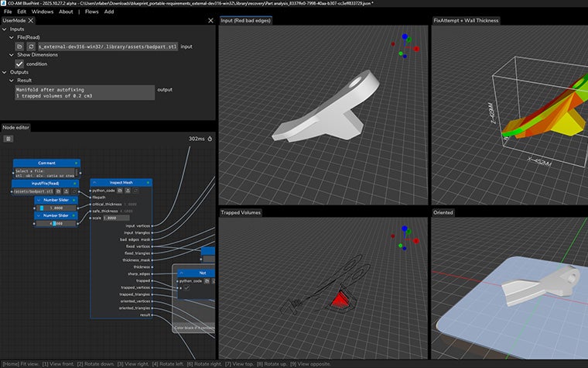Screen dimensions: 588x368
Task: Uncheck the Show Dimensions condition checkbox
Action: (x=20, y=64)
